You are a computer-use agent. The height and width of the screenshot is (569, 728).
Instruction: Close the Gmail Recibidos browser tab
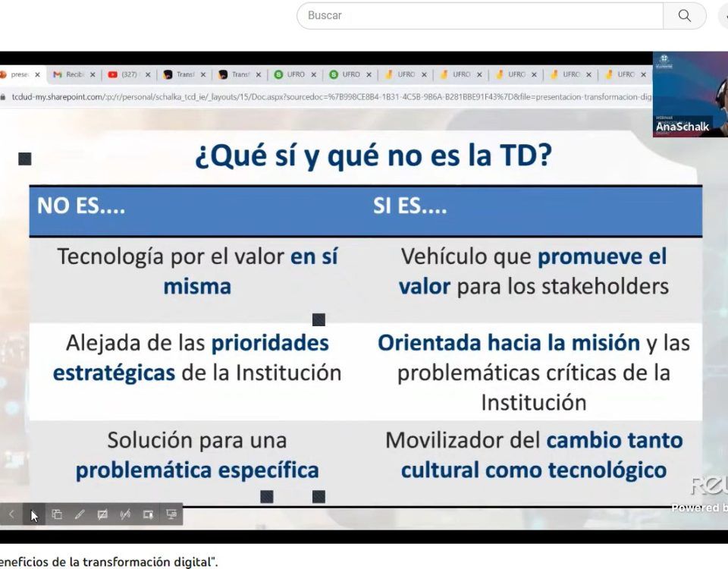pos(93,74)
